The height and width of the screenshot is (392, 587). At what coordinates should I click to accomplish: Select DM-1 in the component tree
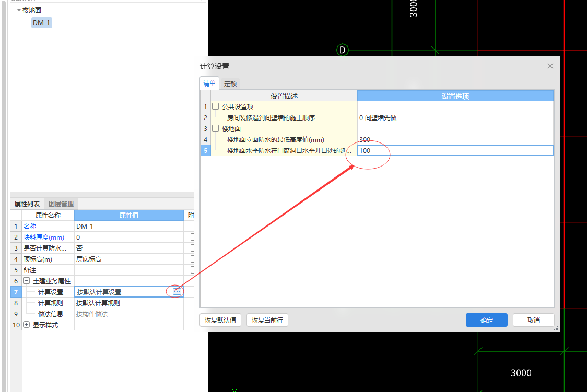click(x=41, y=23)
